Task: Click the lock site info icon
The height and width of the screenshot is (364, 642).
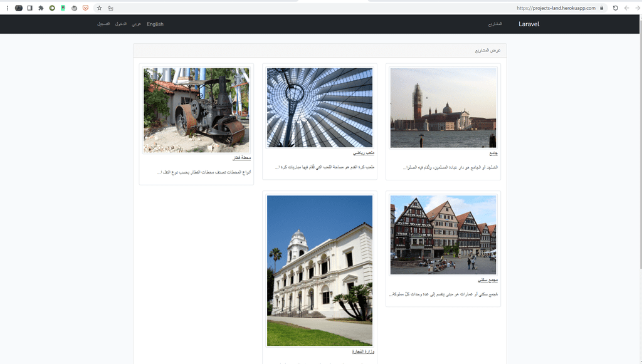Action: click(602, 8)
